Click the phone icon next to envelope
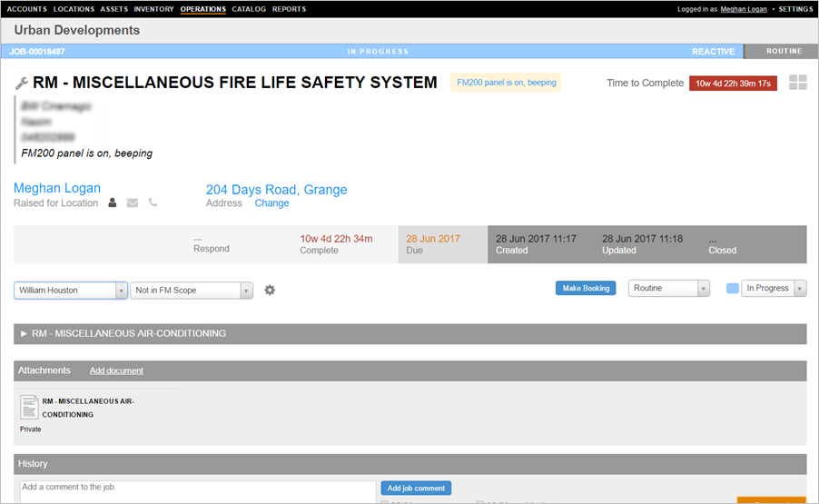Image resolution: width=819 pixels, height=504 pixels. pos(153,203)
